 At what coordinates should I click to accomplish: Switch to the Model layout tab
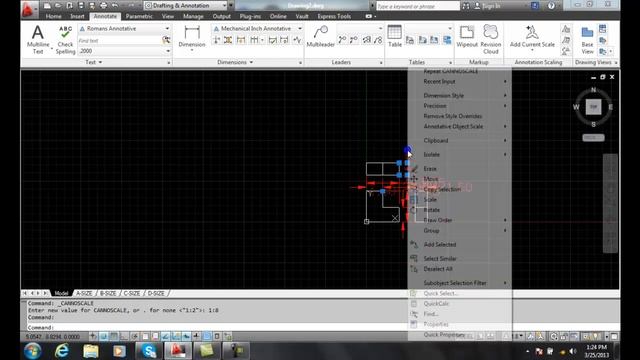tap(61, 293)
